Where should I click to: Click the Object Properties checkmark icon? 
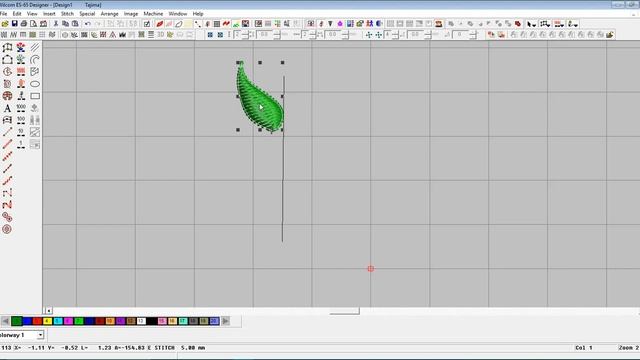click(147, 24)
